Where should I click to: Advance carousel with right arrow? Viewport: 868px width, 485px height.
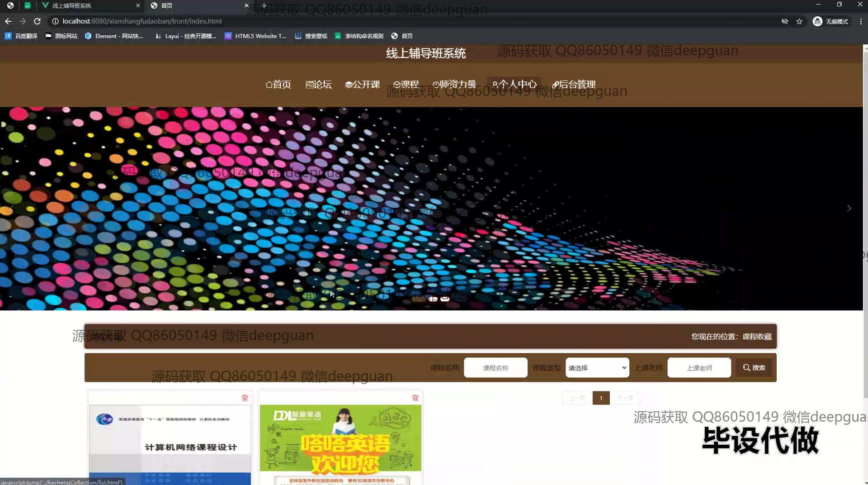point(849,208)
